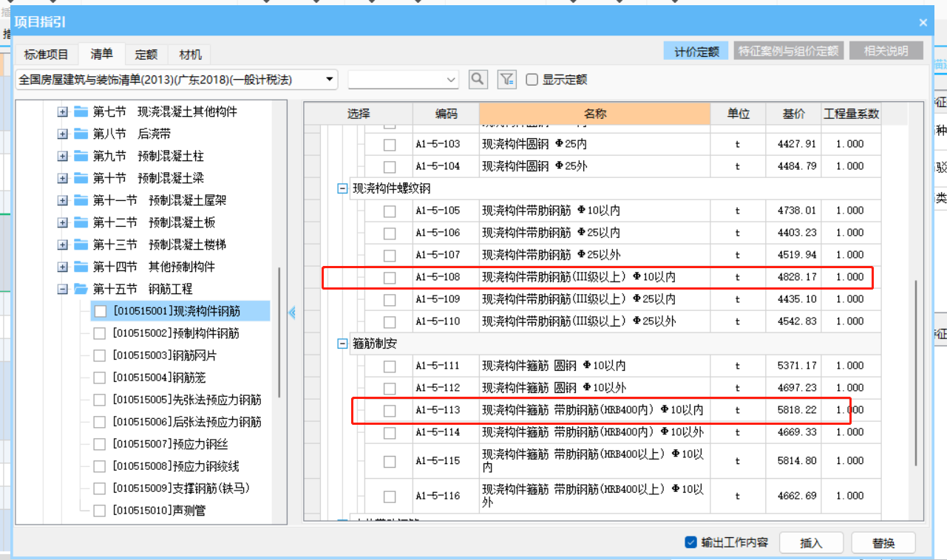Expand 第九节 预制混凝土柱 node
Viewport: 947px width, 560px height.
[x=62, y=156]
